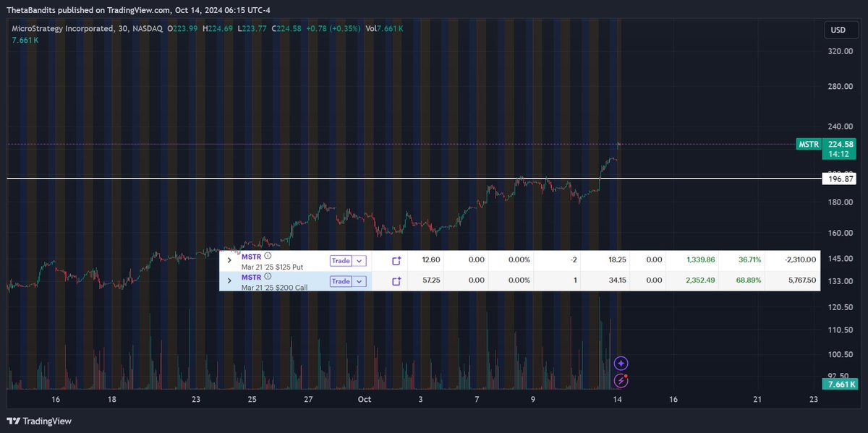
Task: Expand the Mar 21 '25 $200 Call position row
Action: click(229, 280)
